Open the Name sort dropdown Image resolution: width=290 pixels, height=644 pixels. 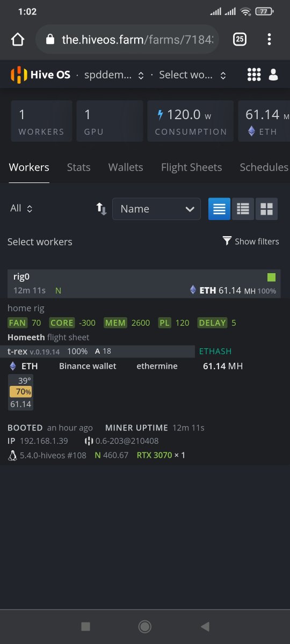point(156,209)
